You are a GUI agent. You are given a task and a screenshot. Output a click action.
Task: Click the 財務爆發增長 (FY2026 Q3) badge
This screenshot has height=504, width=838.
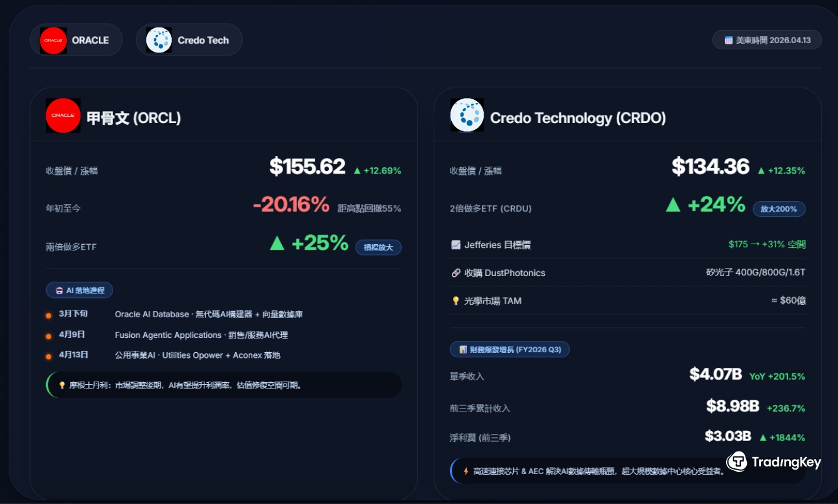click(x=509, y=350)
